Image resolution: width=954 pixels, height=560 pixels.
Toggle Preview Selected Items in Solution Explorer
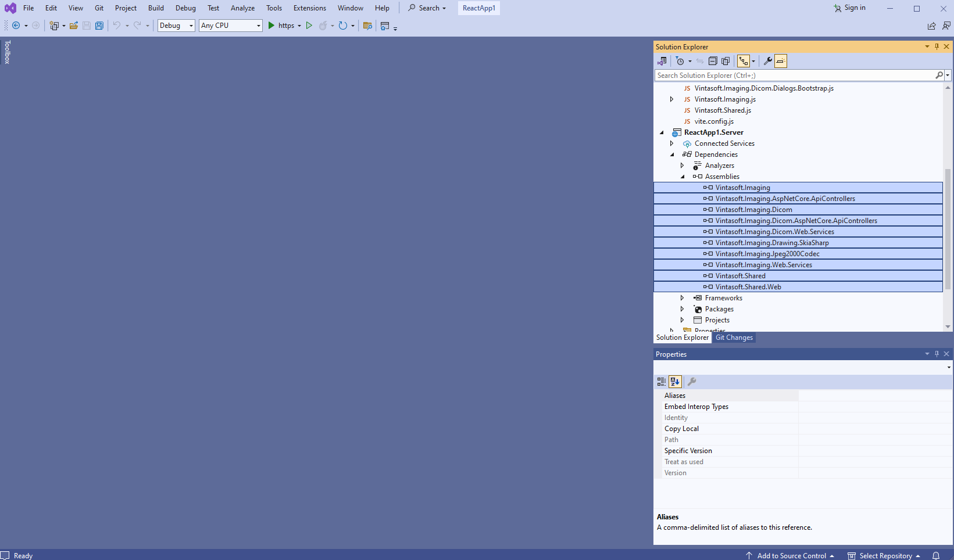[x=781, y=61]
